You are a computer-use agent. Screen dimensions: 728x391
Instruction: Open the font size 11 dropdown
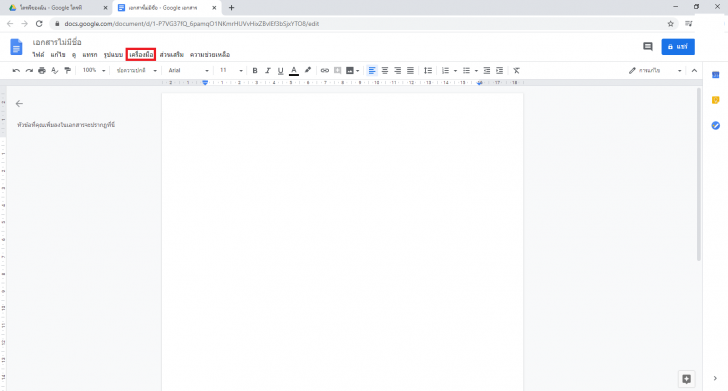click(x=231, y=71)
